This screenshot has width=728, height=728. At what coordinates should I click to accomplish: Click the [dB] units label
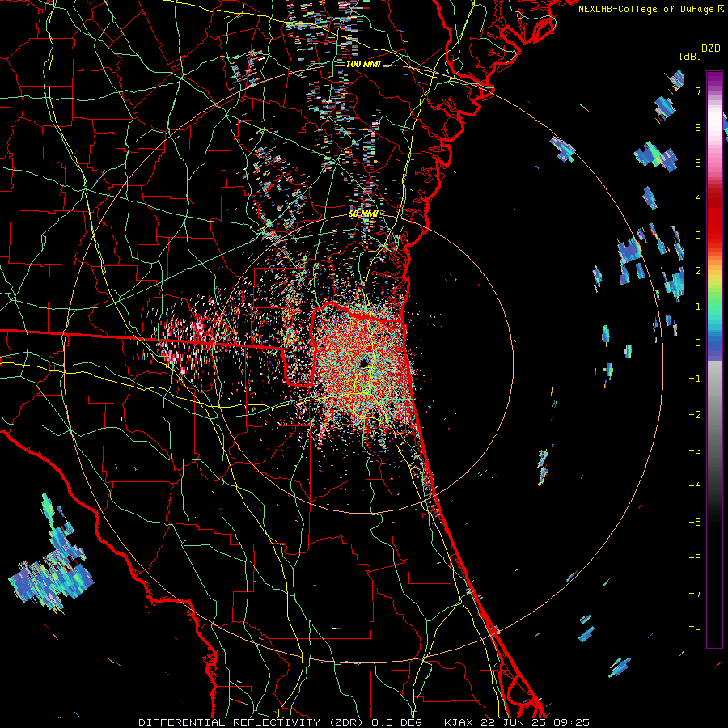(x=691, y=56)
